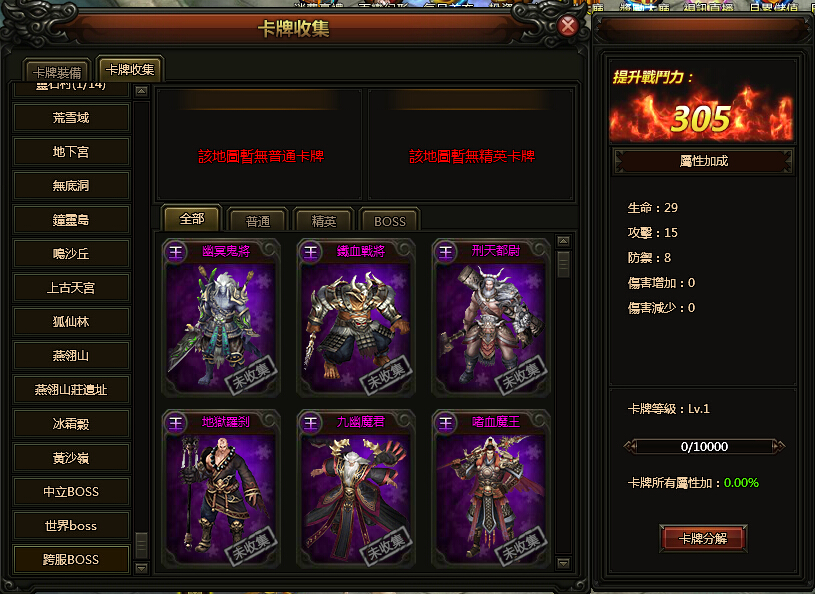Click map list scroll down arrow
This screenshot has height=594, width=815.
[x=141, y=568]
